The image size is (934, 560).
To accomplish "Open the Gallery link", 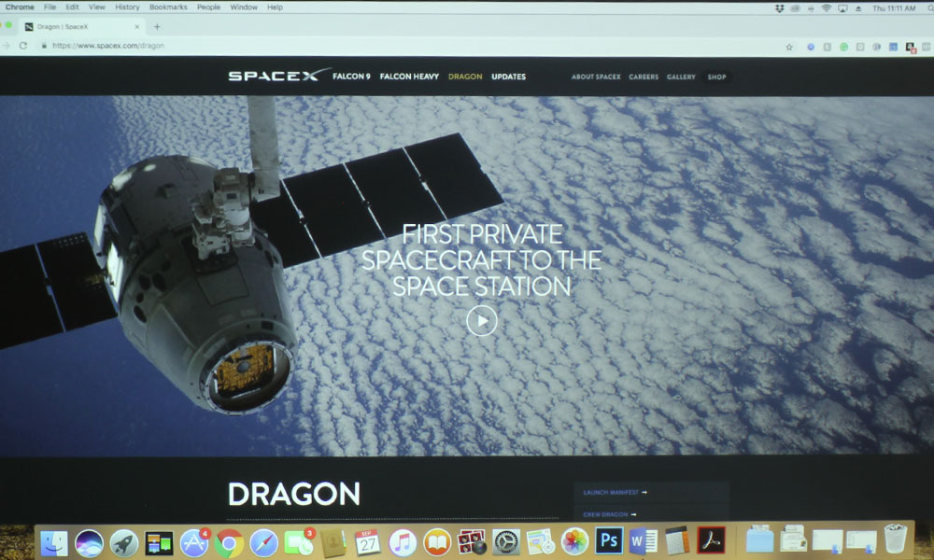I will [x=681, y=77].
